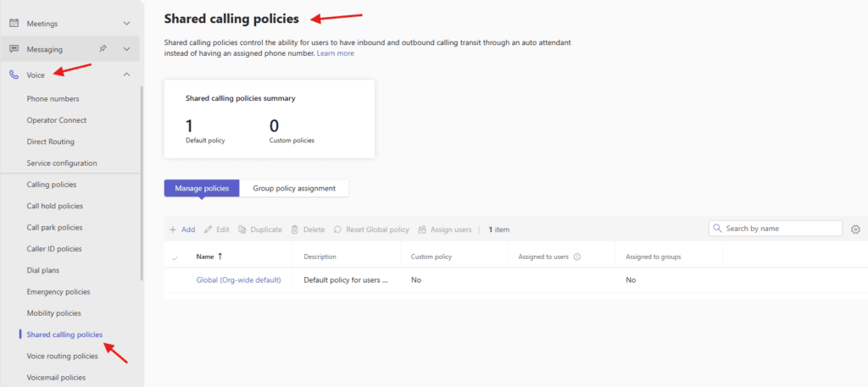Viewport: 868px width, 387px height.
Task: Collapse the Voice section chevron
Action: coord(127,75)
